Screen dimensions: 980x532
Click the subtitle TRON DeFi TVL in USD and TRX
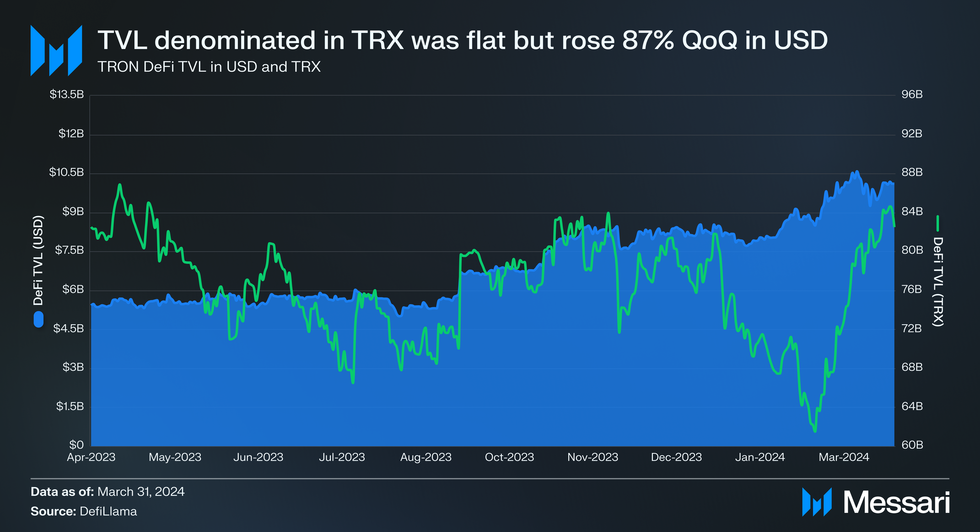(x=209, y=67)
